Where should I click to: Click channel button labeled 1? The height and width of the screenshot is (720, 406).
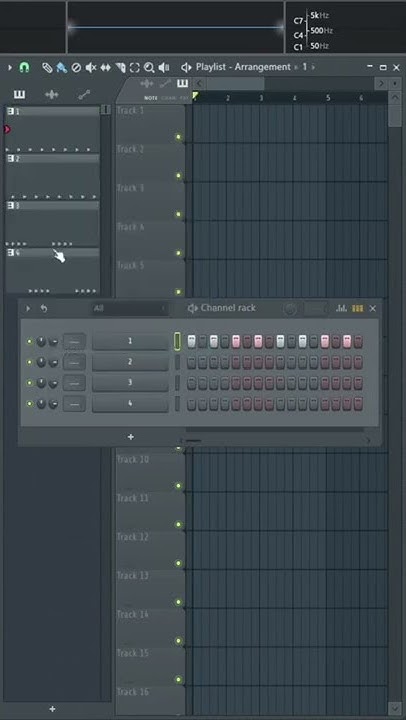coord(130,342)
